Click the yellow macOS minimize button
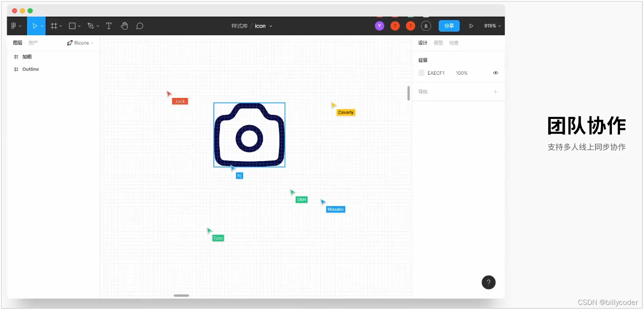Screen dimensions: 644x310 (22, 11)
